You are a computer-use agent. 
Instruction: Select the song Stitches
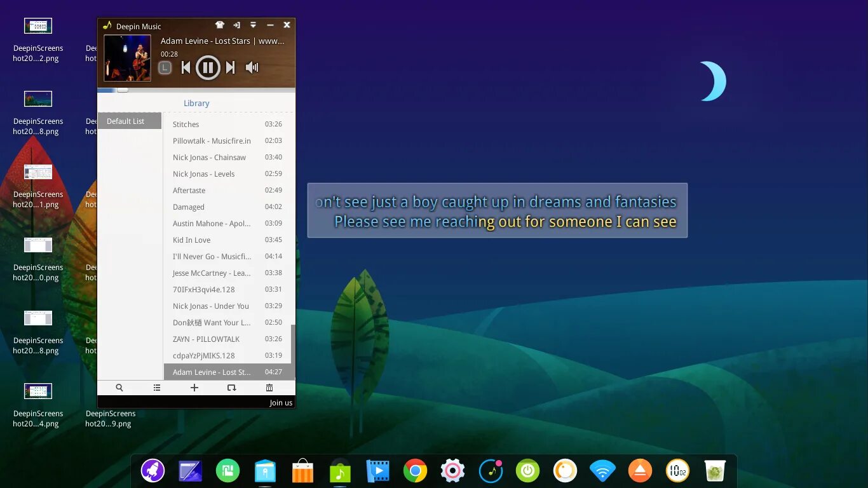click(227, 125)
